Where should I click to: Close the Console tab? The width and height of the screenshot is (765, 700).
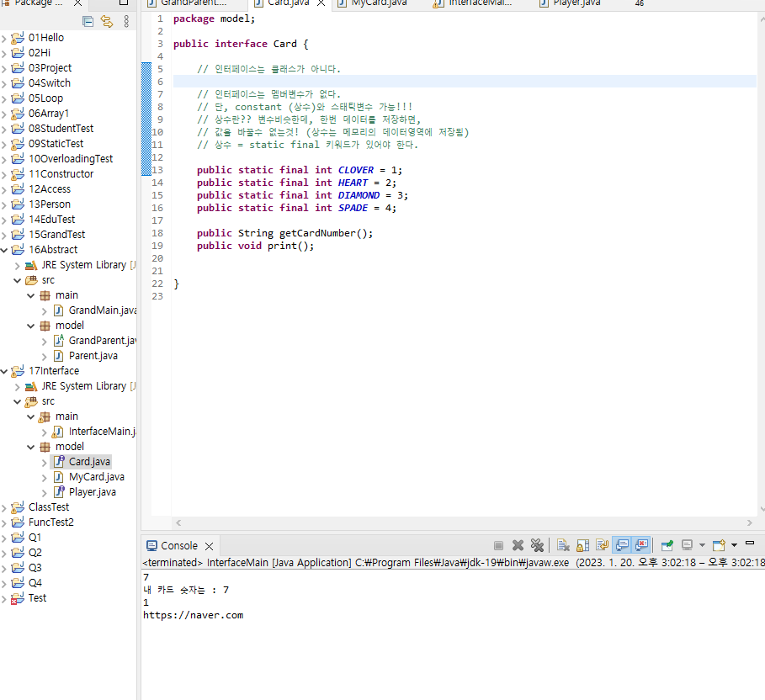click(209, 546)
